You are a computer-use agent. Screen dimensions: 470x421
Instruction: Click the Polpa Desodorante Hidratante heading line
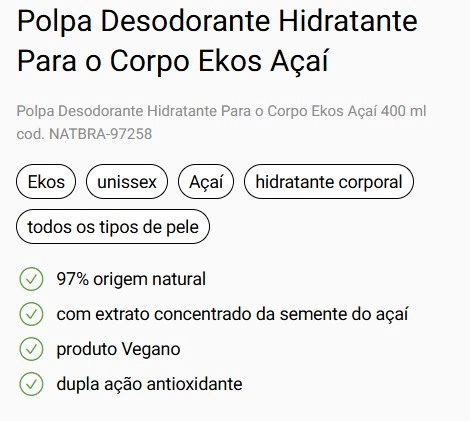click(217, 22)
